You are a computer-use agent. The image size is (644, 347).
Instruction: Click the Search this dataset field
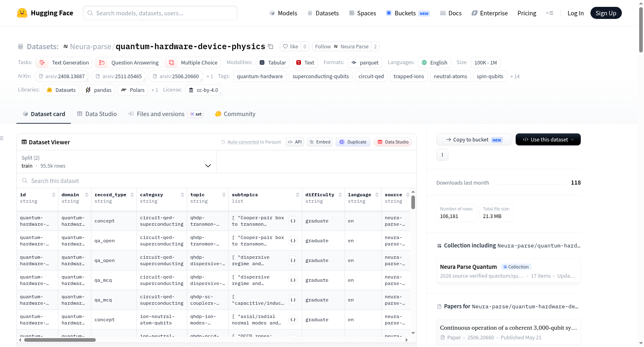point(217,181)
